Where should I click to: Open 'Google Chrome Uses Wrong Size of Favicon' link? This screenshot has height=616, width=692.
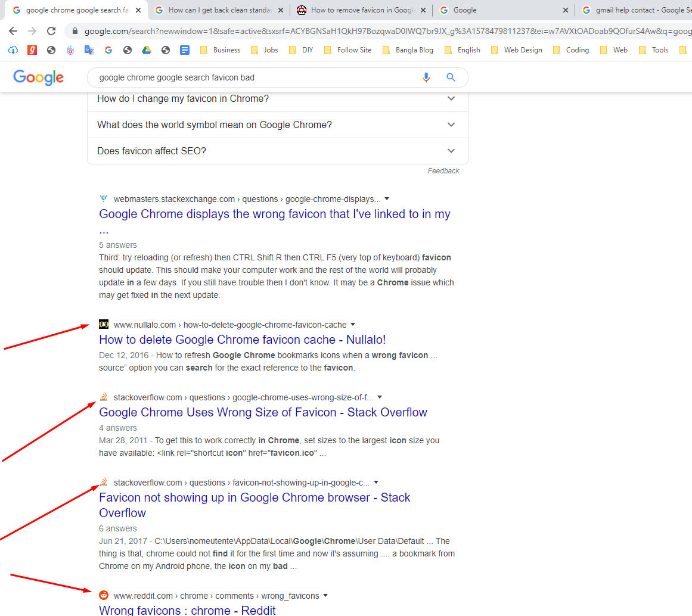263,412
